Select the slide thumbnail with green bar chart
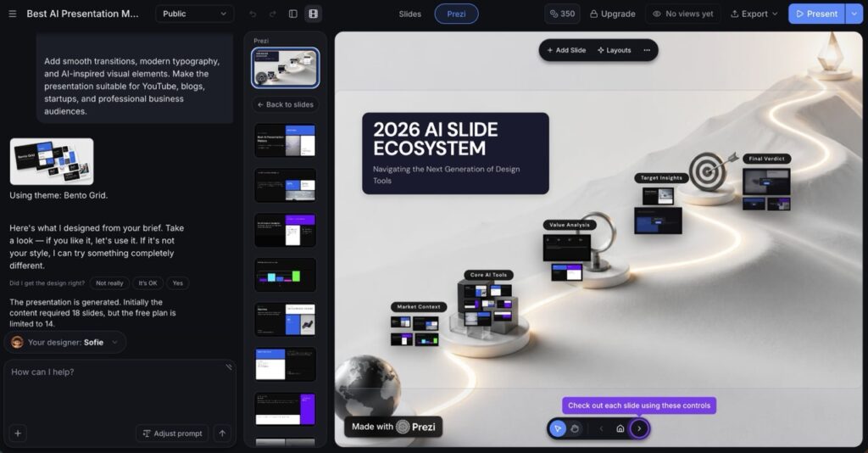868x453 pixels. tap(285, 275)
